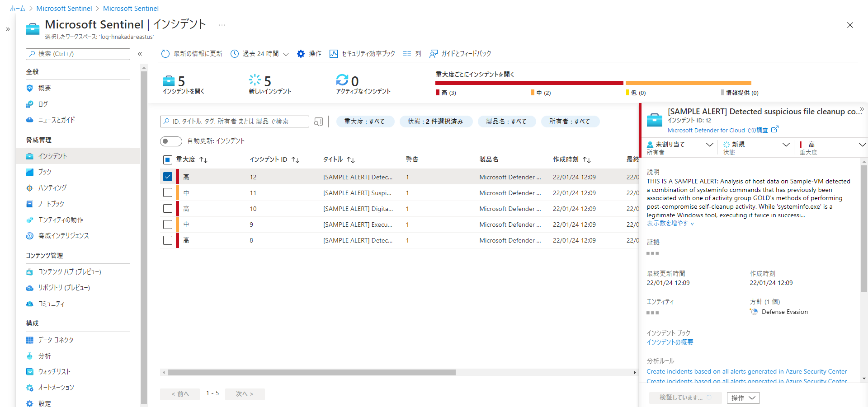
Task: Click the ブック icon in sidebar
Action: (x=30, y=172)
